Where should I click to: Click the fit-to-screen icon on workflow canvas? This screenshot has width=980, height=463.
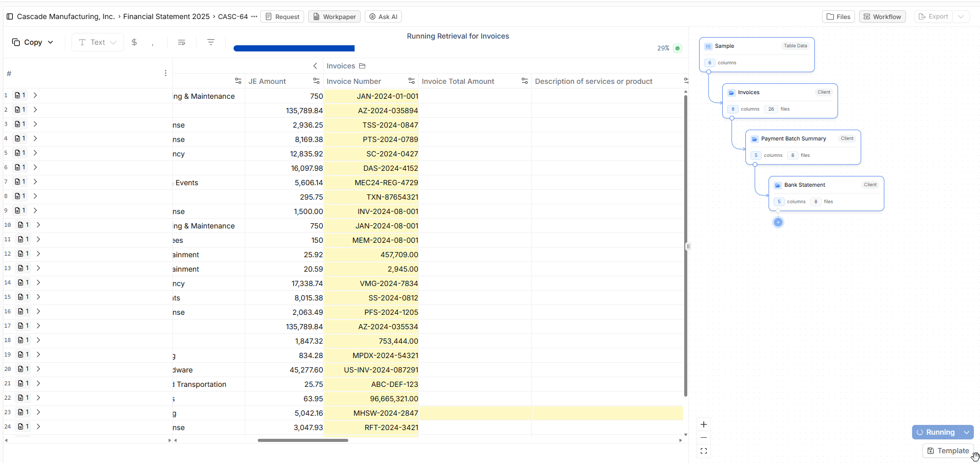coord(704,451)
